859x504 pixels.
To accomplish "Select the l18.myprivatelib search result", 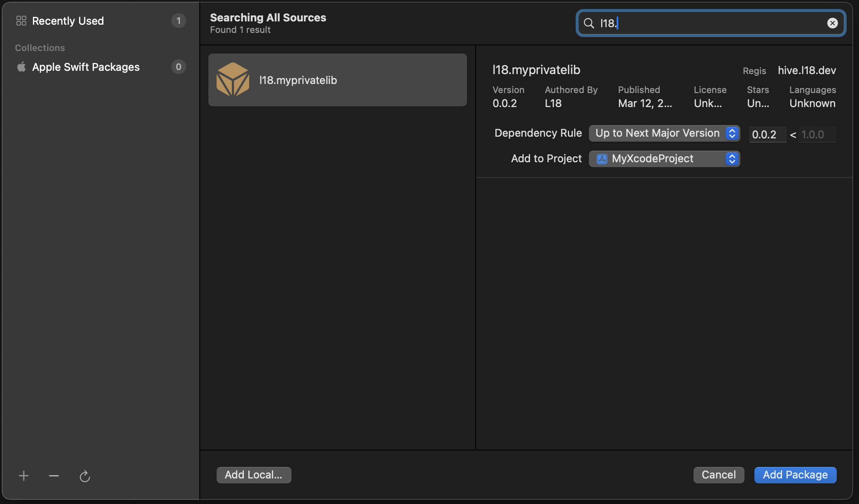I will pyautogui.click(x=337, y=80).
